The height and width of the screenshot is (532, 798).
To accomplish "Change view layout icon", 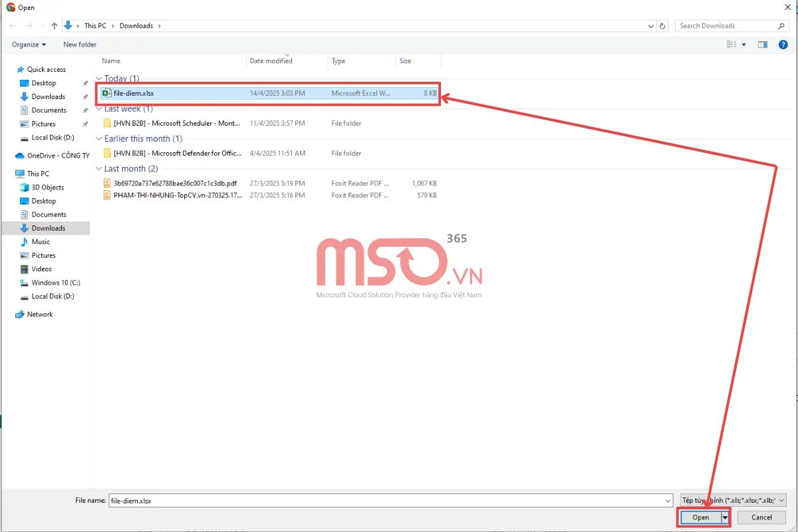I will coord(731,45).
